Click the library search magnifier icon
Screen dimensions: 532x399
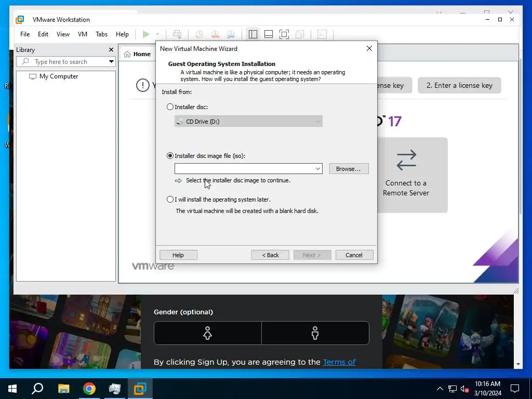[25, 61]
